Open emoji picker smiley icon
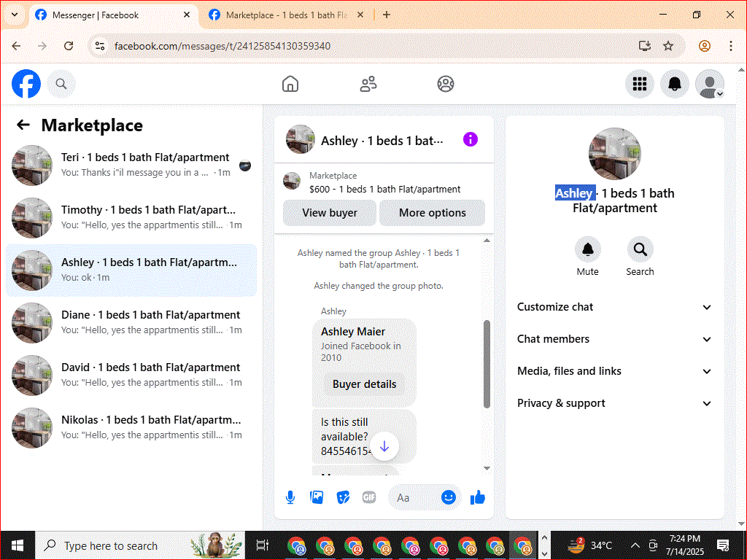Image resolution: width=747 pixels, height=560 pixels. 449,497
